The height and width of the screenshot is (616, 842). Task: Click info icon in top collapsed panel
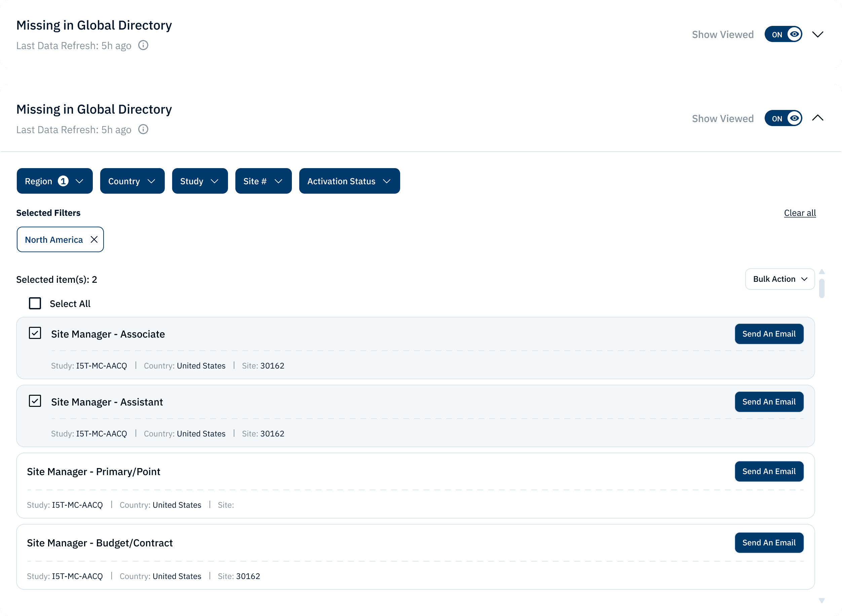click(x=143, y=45)
